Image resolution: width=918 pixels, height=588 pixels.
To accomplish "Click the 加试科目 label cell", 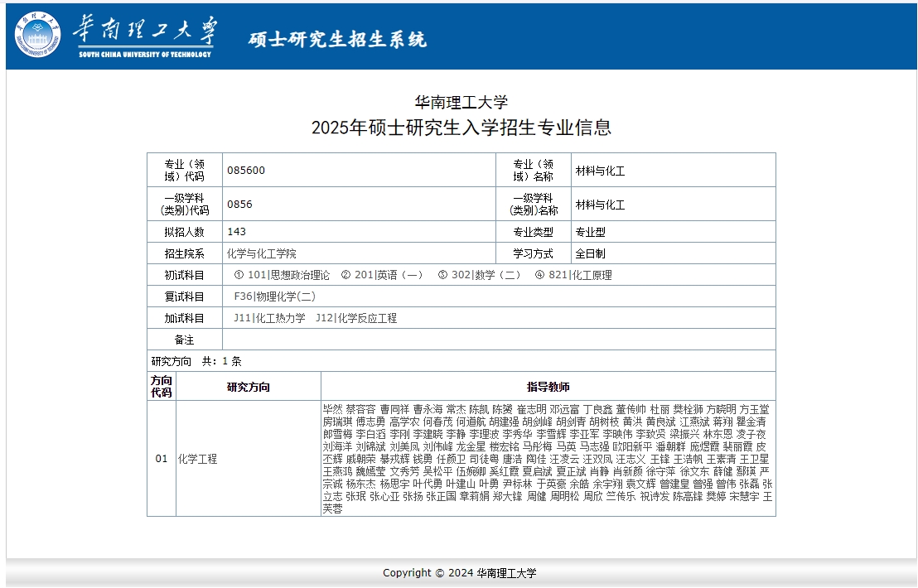I will tap(185, 318).
